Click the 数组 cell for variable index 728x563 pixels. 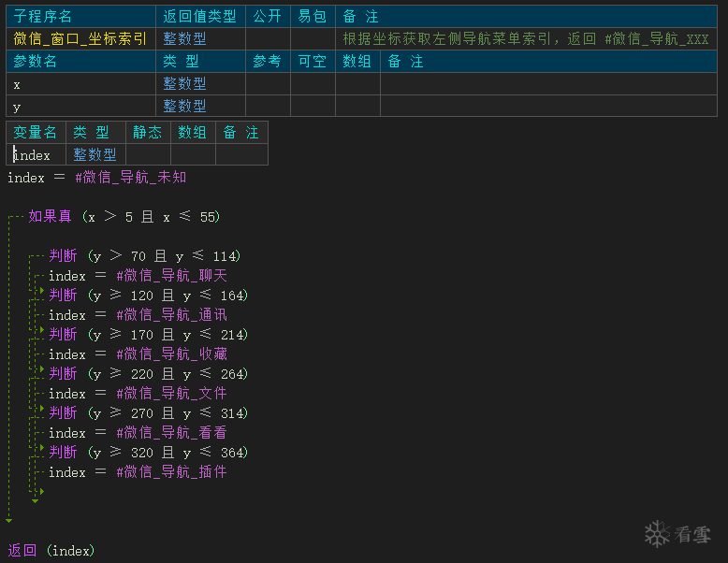point(193,154)
